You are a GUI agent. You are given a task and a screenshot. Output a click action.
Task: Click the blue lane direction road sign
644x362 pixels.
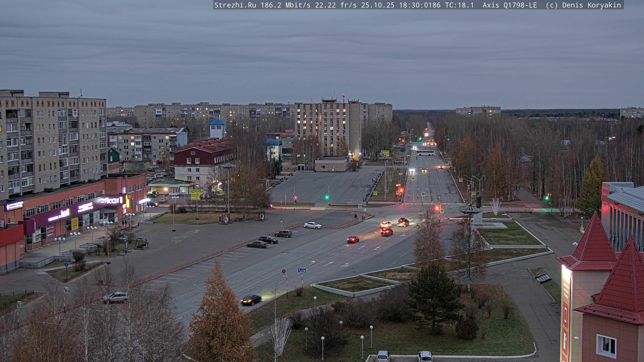click(x=302, y=270)
